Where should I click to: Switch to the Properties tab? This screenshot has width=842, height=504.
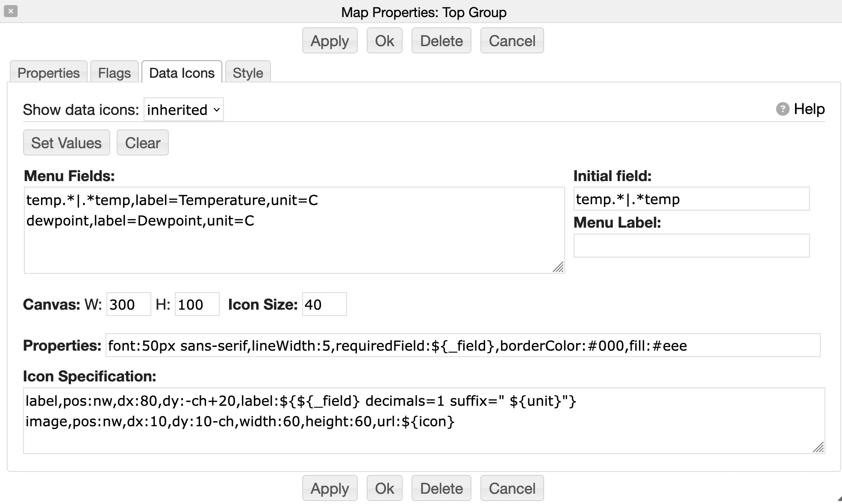48,73
